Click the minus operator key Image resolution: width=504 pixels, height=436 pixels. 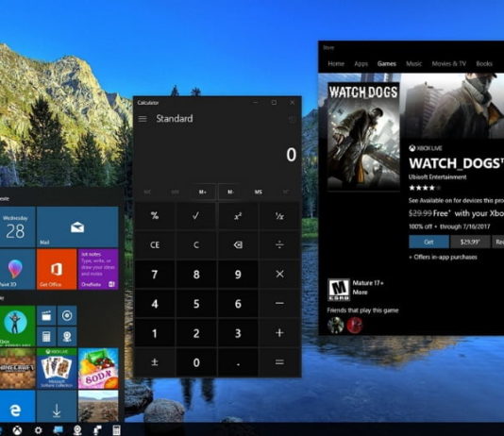(x=279, y=304)
